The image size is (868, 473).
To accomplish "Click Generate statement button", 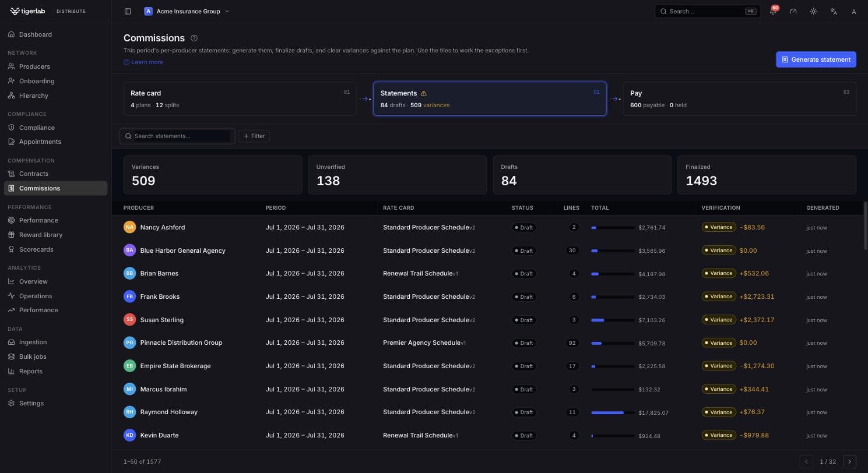I will point(816,59).
